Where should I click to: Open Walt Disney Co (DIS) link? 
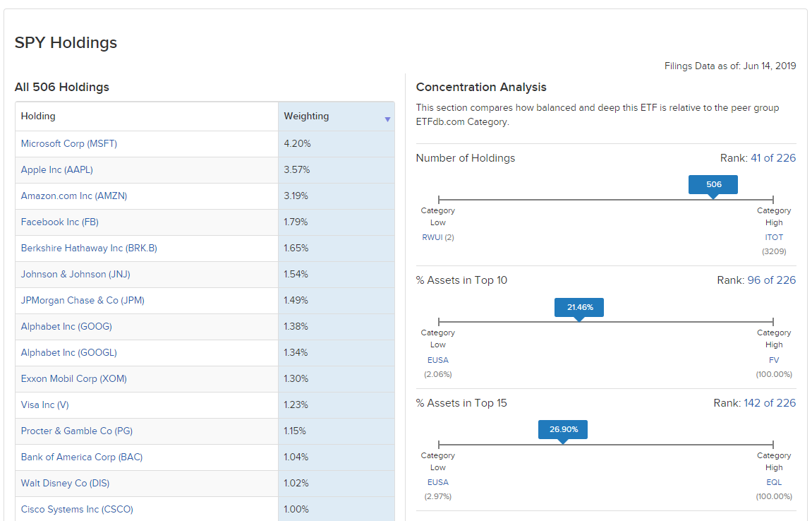(x=65, y=483)
